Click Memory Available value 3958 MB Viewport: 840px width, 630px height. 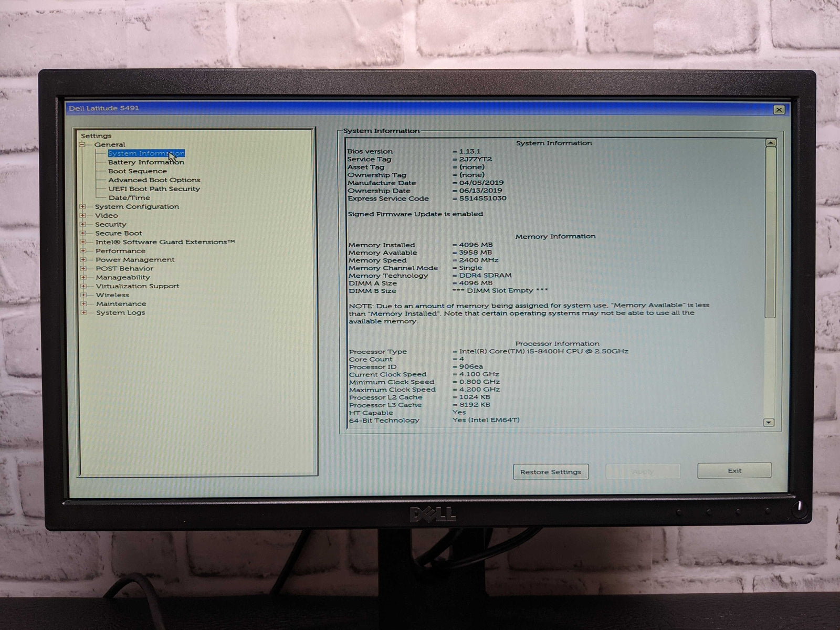click(x=475, y=253)
